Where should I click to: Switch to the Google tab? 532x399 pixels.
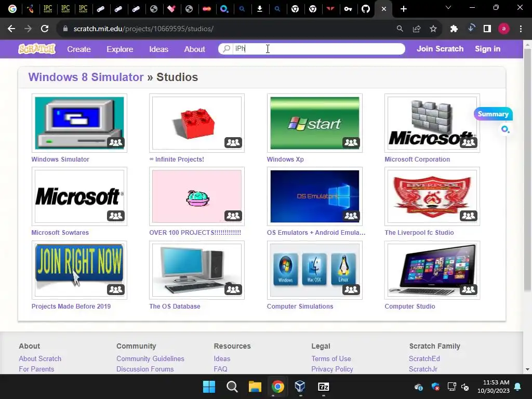click(x=12, y=9)
